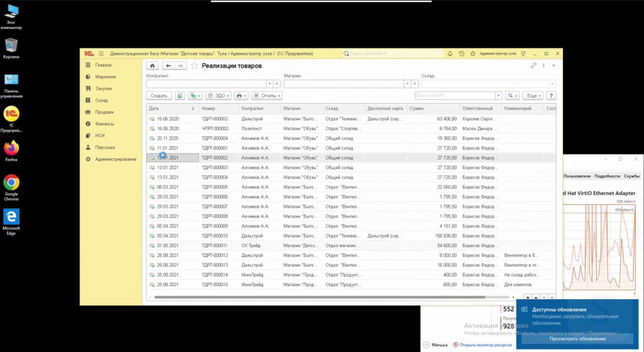The image size is (644, 352).
Task: Switch to the Подробности tab
Action: 608,176
